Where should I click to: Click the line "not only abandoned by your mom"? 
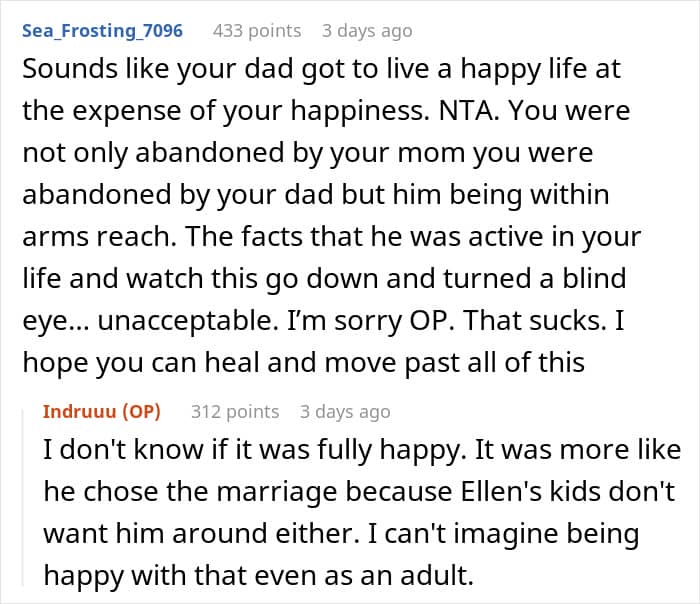tap(308, 154)
